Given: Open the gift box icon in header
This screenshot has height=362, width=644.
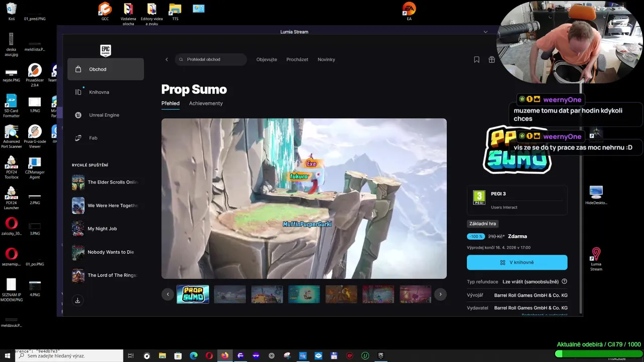Looking at the screenshot, I should click(492, 59).
